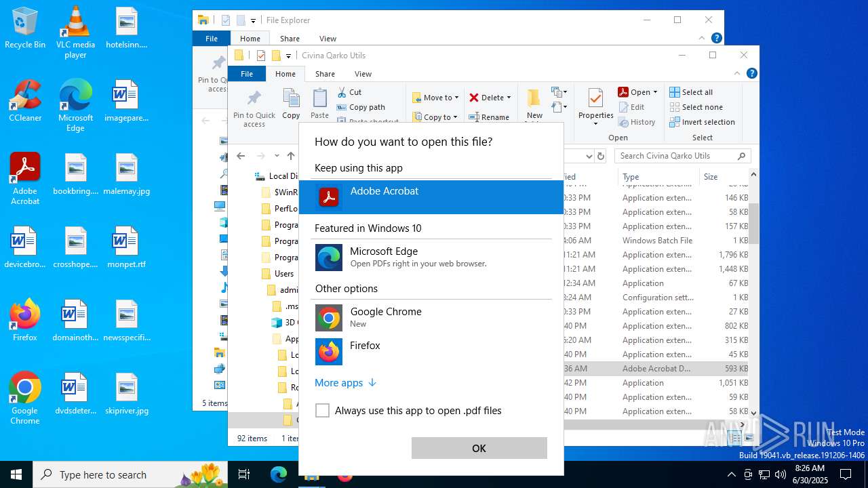Select skipriver.jpg file on desktop
Image resolution: width=868 pixels, height=488 pixels.
click(x=127, y=394)
